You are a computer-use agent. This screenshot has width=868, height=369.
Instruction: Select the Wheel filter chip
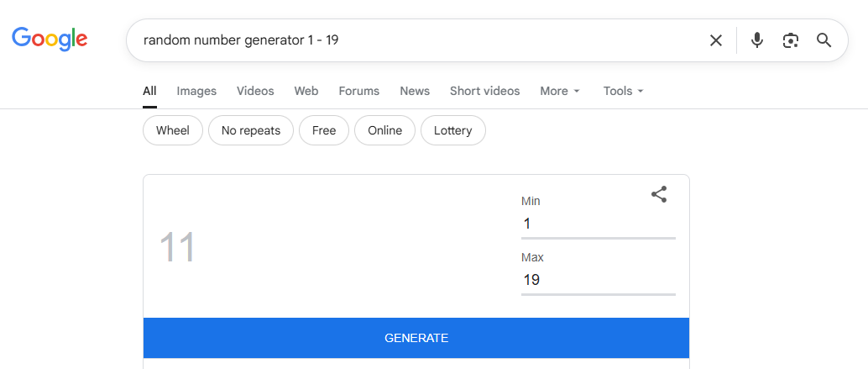pyautogui.click(x=173, y=130)
